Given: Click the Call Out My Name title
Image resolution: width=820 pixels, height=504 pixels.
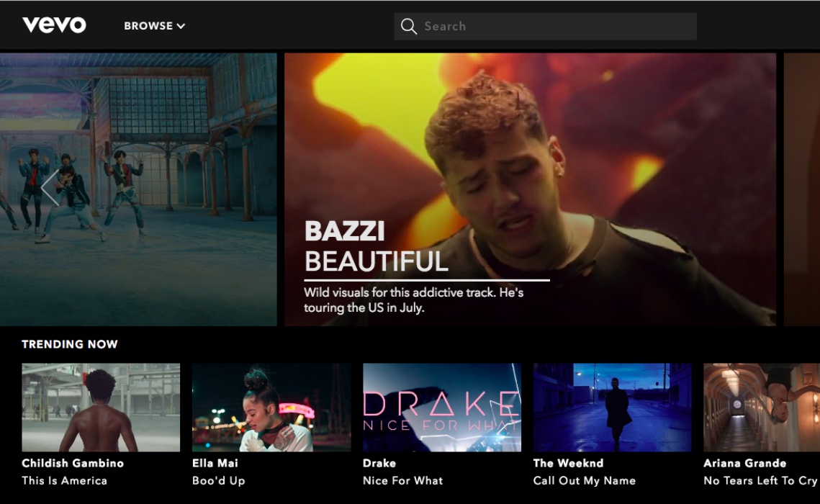Looking at the screenshot, I should coord(584,480).
